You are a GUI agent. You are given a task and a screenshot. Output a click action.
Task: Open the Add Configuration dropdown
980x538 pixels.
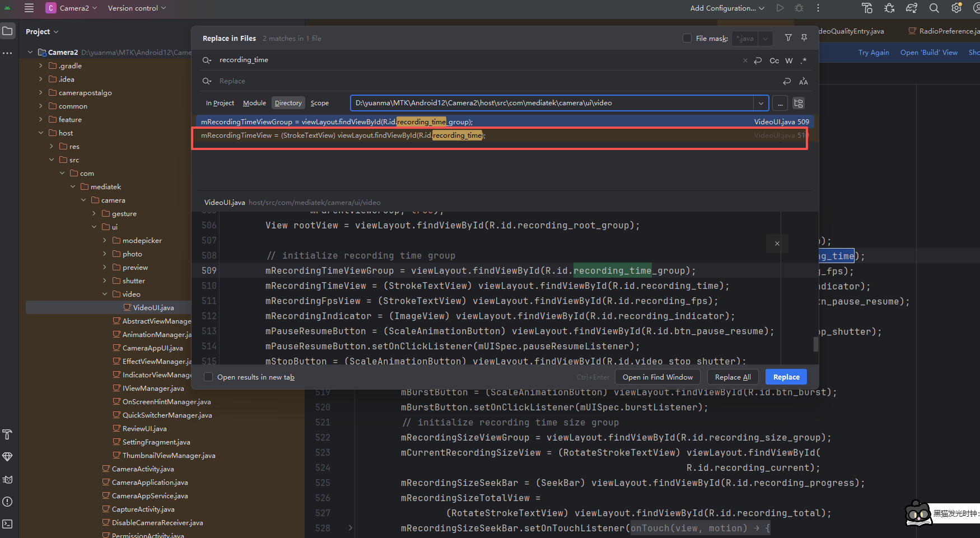(727, 8)
